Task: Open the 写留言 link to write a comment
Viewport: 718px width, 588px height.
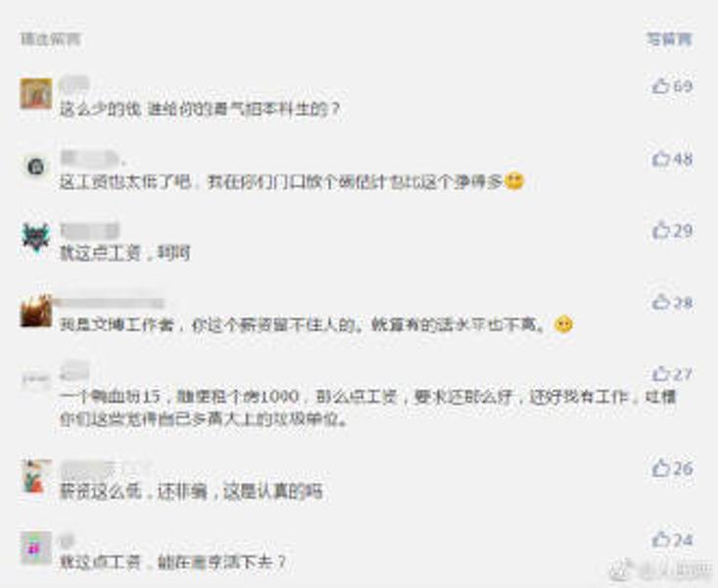Action: [669, 39]
